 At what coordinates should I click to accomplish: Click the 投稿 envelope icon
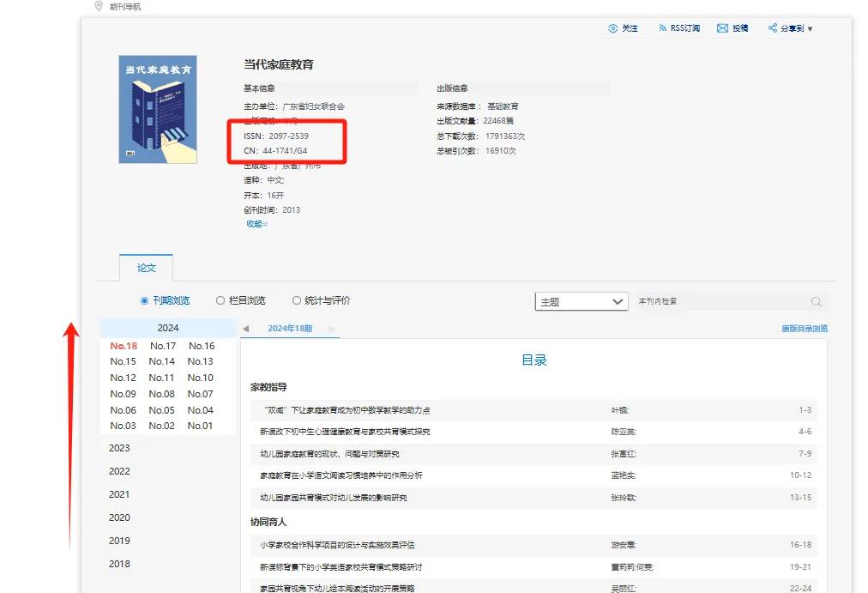pyautogui.click(x=722, y=28)
